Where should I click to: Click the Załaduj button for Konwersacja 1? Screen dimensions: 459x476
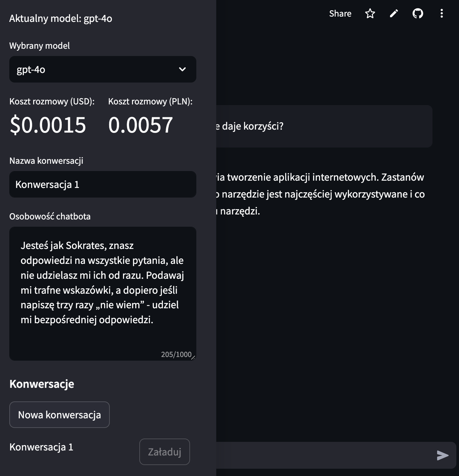(x=164, y=452)
